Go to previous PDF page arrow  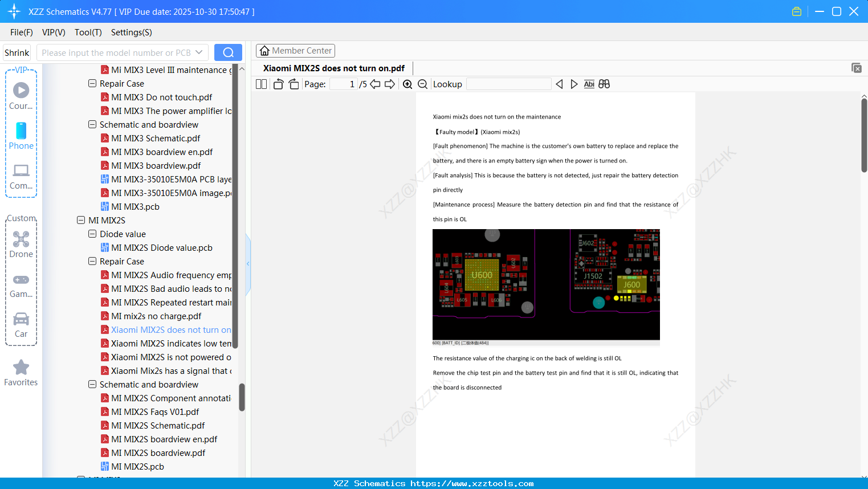[x=375, y=84]
